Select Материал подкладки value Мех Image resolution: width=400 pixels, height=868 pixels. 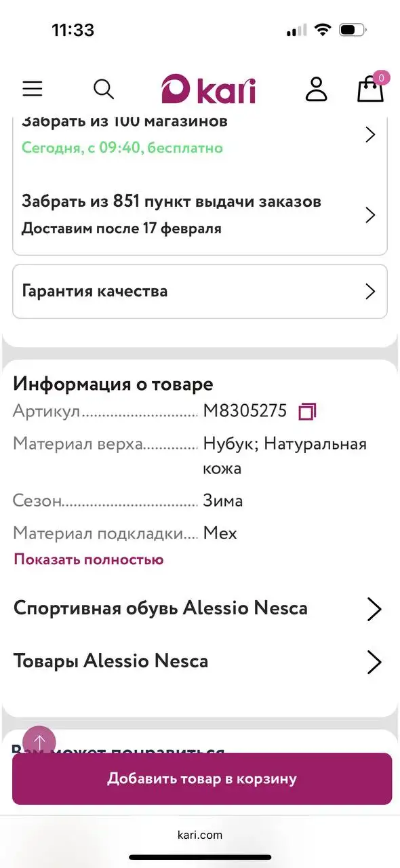click(221, 533)
